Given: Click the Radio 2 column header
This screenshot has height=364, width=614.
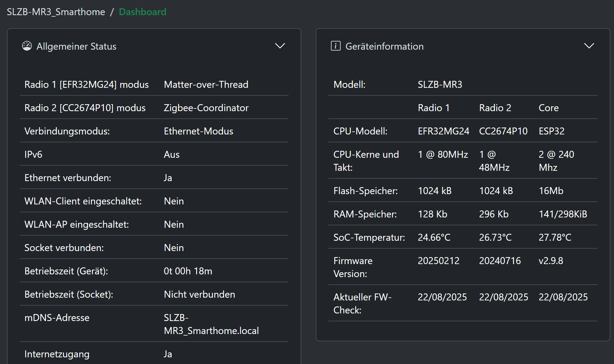Looking at the screenshot, I should 495,108.
